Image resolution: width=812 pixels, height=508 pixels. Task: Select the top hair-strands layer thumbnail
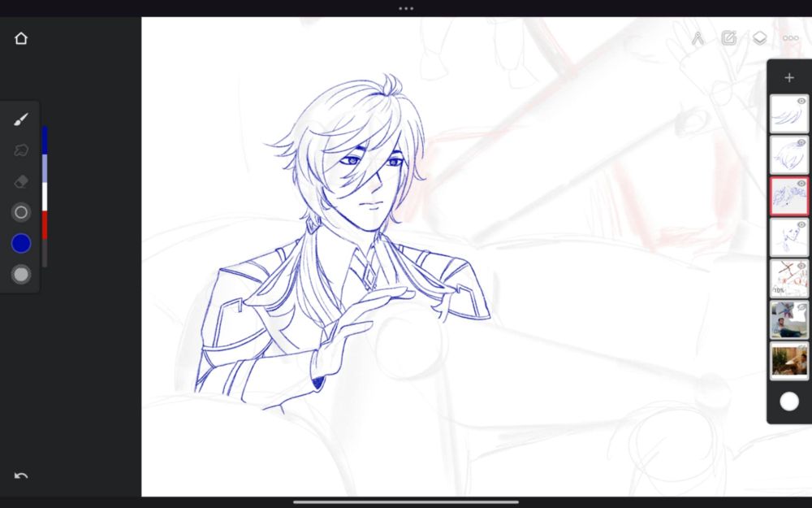pyautogui.click(x=788, y=114)
